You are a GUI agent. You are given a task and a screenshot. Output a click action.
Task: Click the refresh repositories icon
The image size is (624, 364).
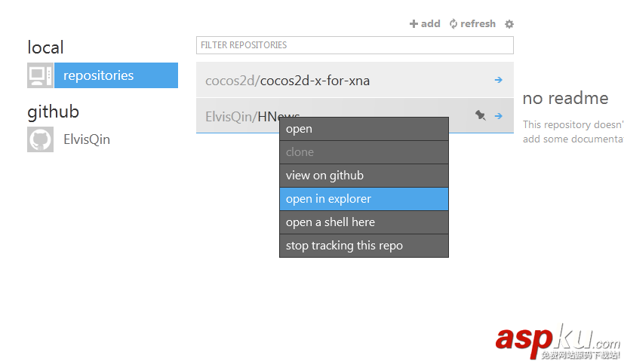pos(453,24)
